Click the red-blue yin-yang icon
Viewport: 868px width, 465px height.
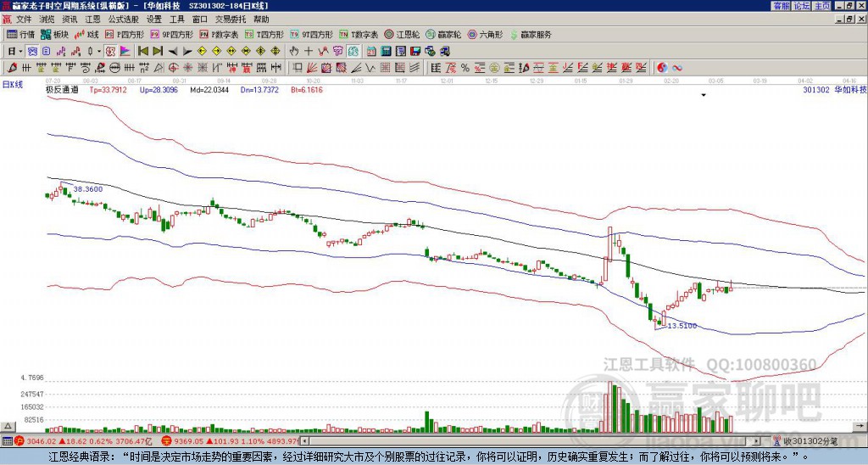coord(662,68)
